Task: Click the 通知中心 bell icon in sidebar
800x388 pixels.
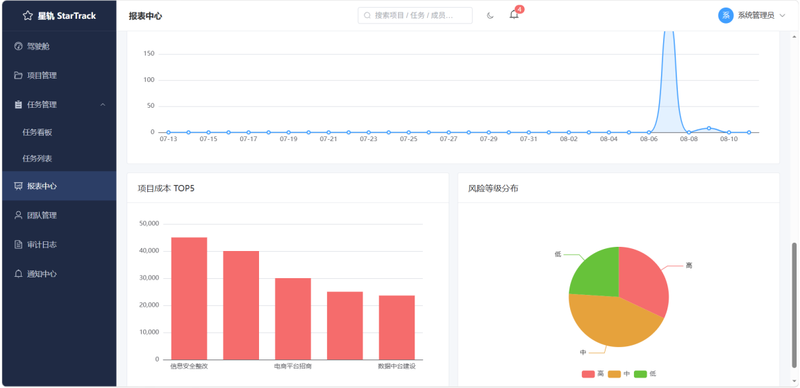Action: coord(18,274)
